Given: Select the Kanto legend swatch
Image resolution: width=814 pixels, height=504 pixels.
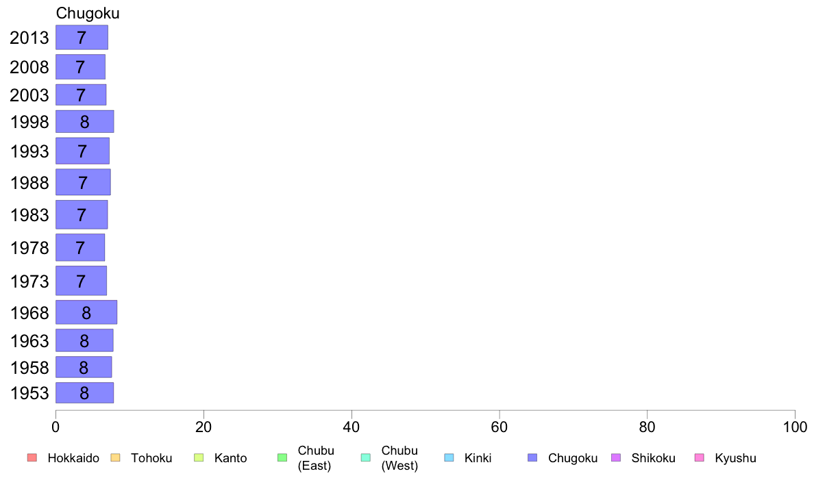Looking at the screenshot, I should (x=199, y=458).
